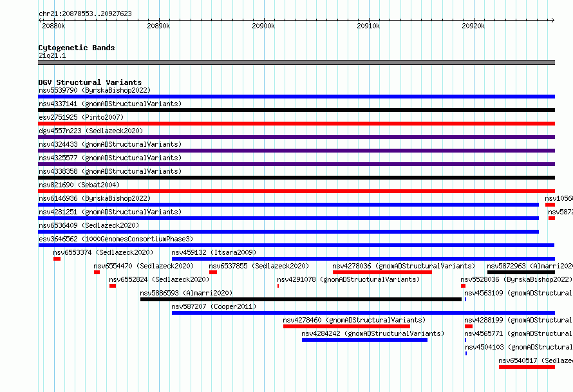Select the nsv4324433 variant label
The width and height of the screenshot is (573, 392).
(110, 144)
